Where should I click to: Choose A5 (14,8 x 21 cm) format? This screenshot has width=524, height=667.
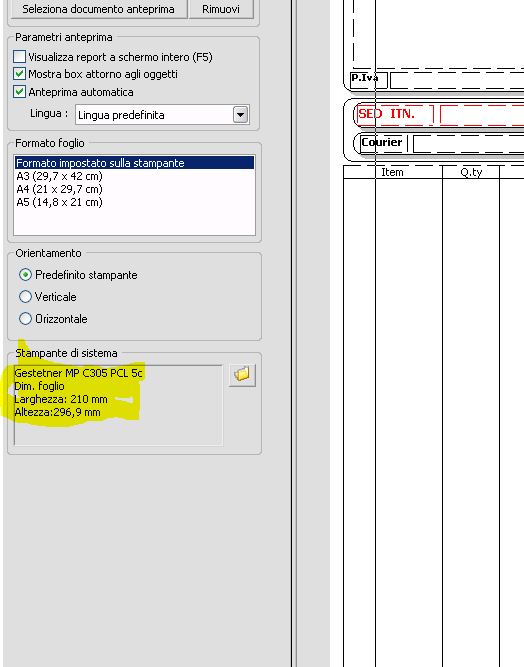pos(59,202)
